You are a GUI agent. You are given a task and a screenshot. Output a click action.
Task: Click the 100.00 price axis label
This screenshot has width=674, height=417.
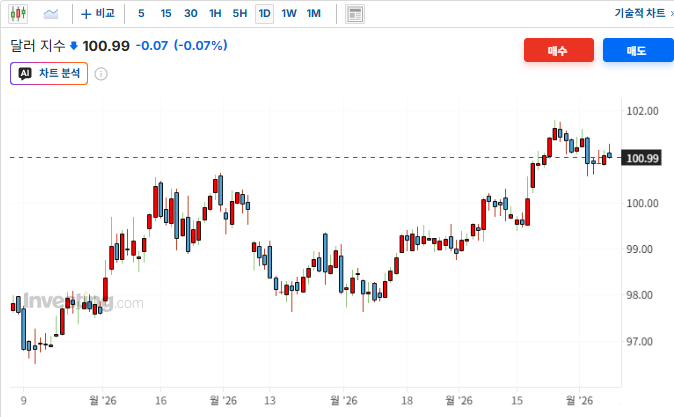(x=642, y=203)
